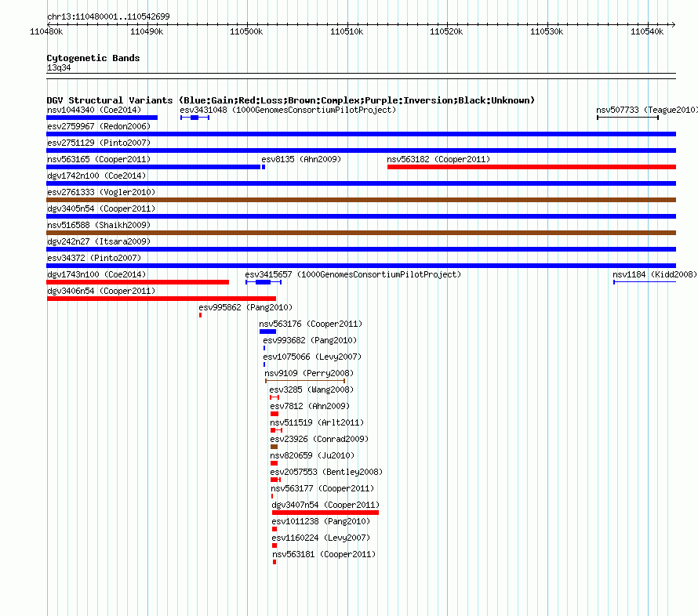Click blue bar under nsv563165 (Cooper2011)
This screenshot has height=616, width=698.
tap(154, 167)
